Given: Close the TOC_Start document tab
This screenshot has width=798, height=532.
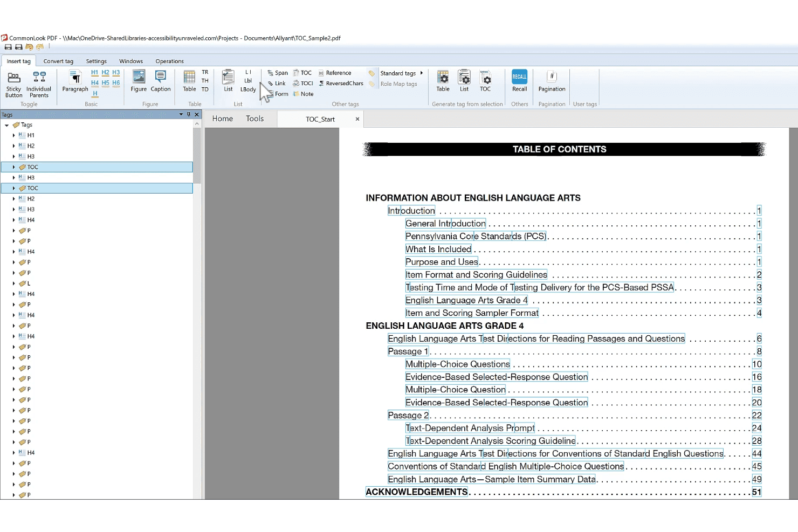Looking at the screenshot, I should tap(357, 119).
